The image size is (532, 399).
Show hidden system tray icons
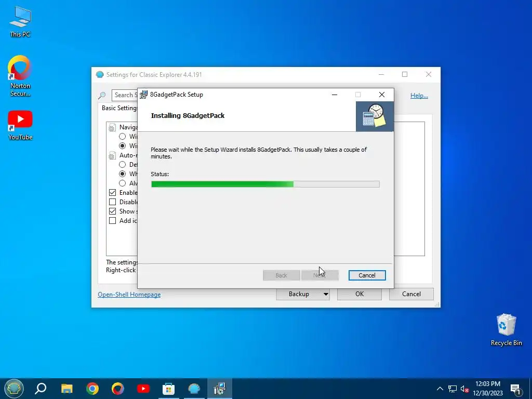click(x=440, y=389)
